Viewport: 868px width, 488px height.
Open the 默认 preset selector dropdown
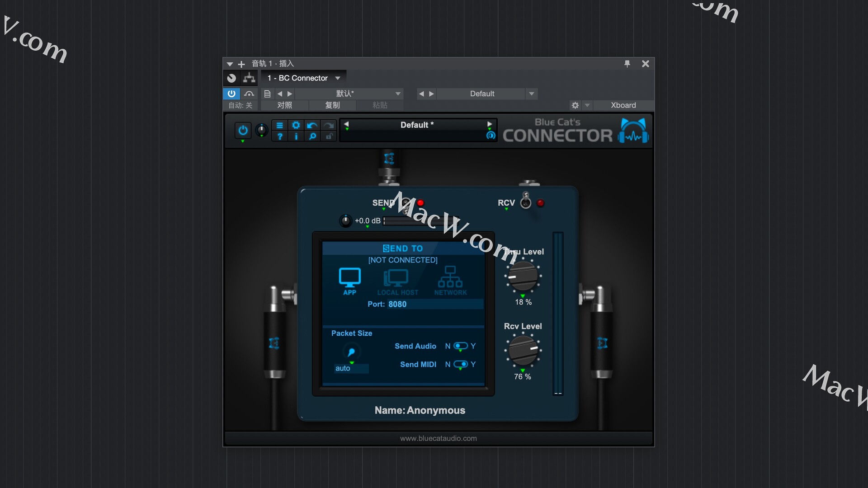tap(345, 94)
